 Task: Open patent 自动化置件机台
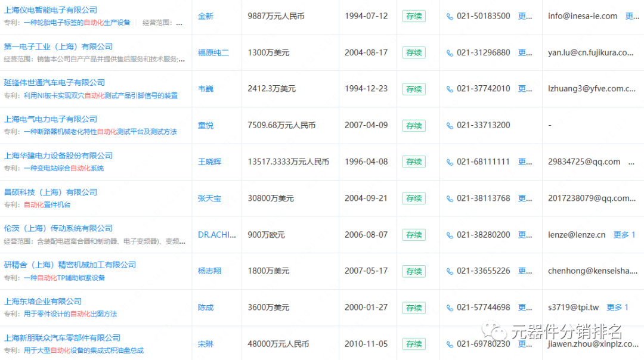(47, 205)
